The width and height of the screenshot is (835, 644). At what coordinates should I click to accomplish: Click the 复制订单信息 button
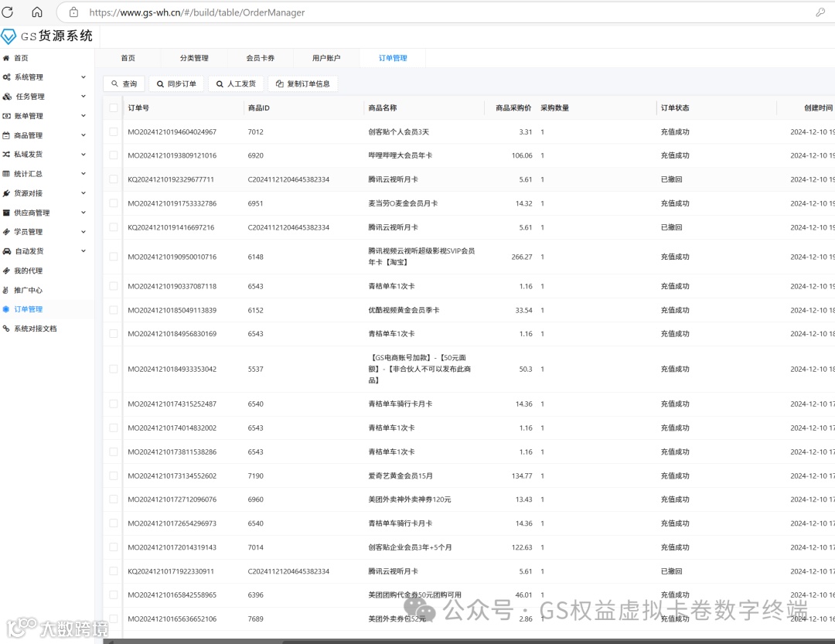(x=302, y=83)
